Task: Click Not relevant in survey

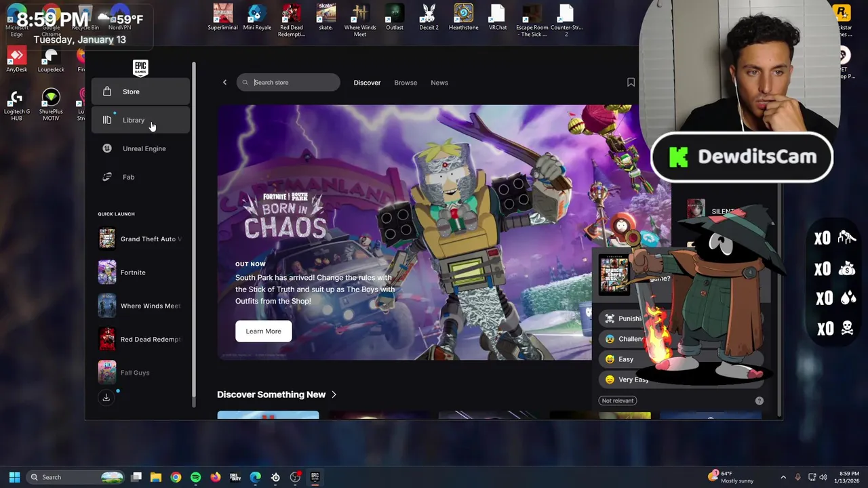Action: click(x=618, y=401)
